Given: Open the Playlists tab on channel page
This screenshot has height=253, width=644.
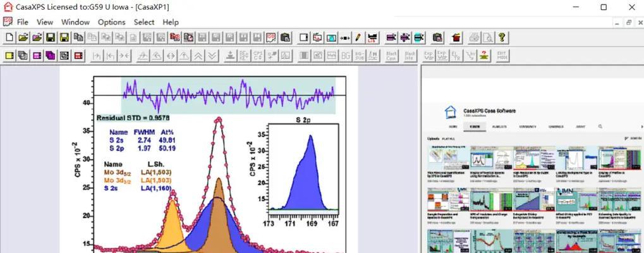Looking at the screenshot, I should (501, 127).
